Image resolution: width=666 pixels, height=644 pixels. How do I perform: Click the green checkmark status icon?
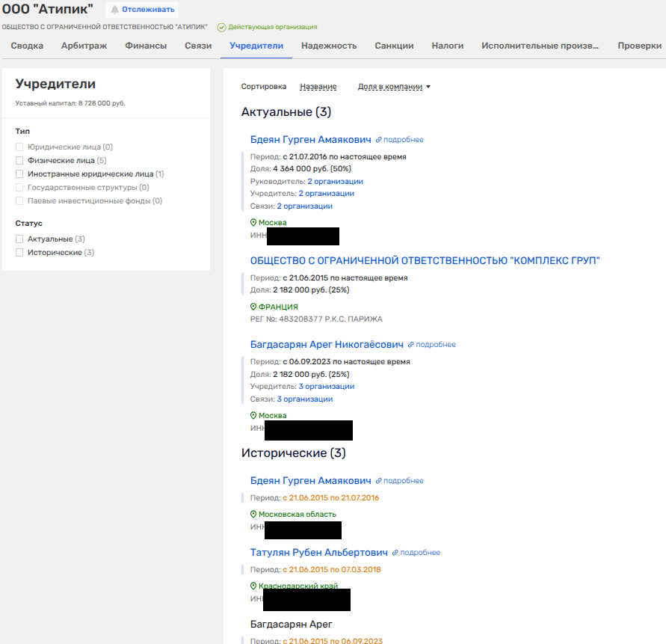tap(221, 27)
